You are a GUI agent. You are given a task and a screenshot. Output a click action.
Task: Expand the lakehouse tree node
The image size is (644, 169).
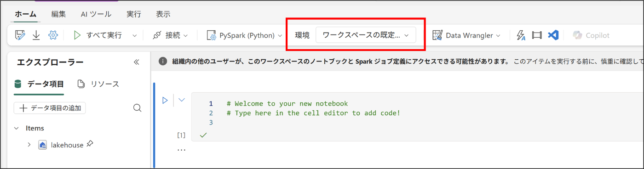point(29,145)
